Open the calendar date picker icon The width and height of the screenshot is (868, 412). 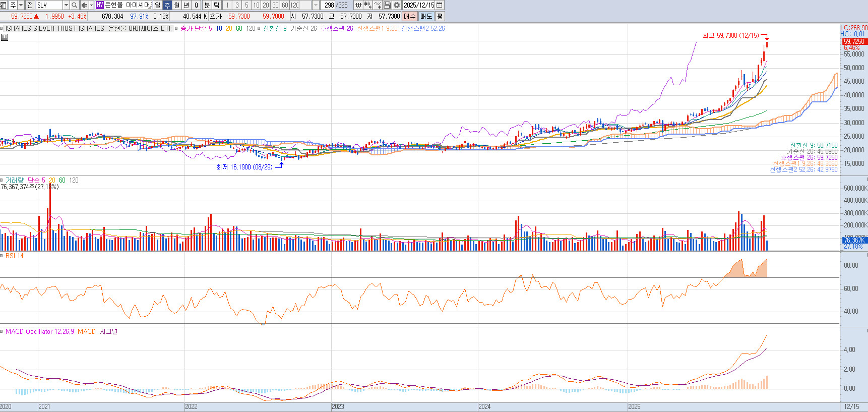pyautogui.click(x=440, y=5)
